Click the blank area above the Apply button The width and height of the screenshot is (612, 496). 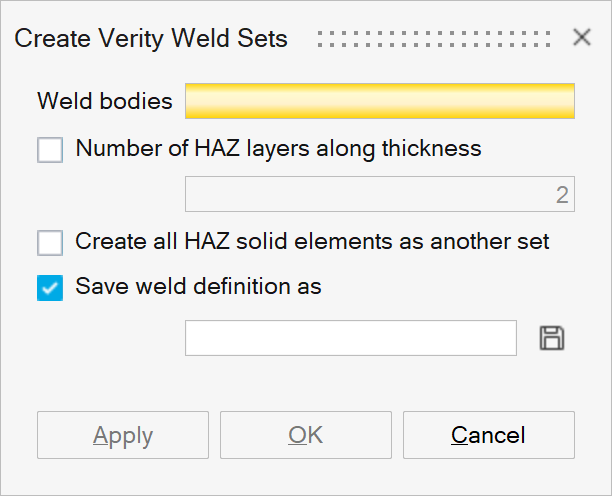[122, 387]
